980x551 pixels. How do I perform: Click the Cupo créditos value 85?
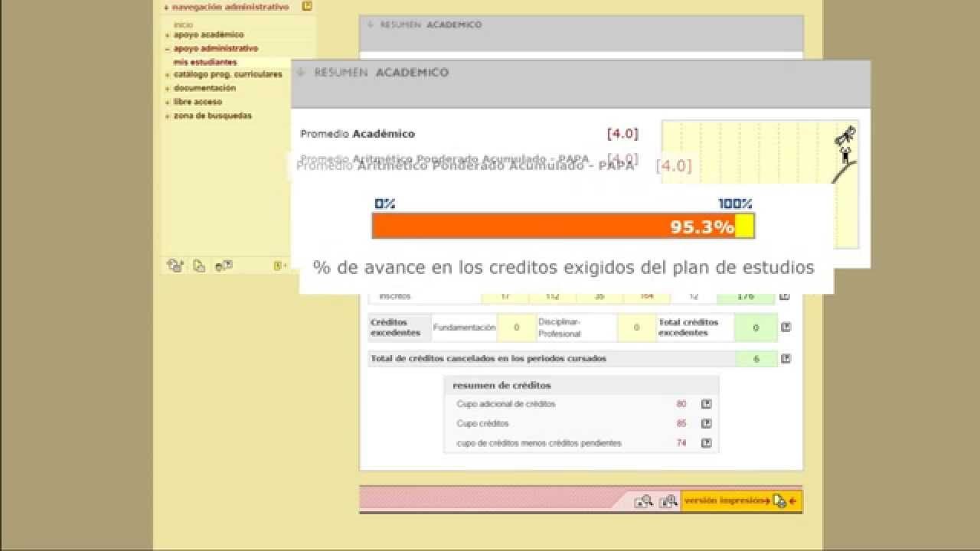point(681,423)
